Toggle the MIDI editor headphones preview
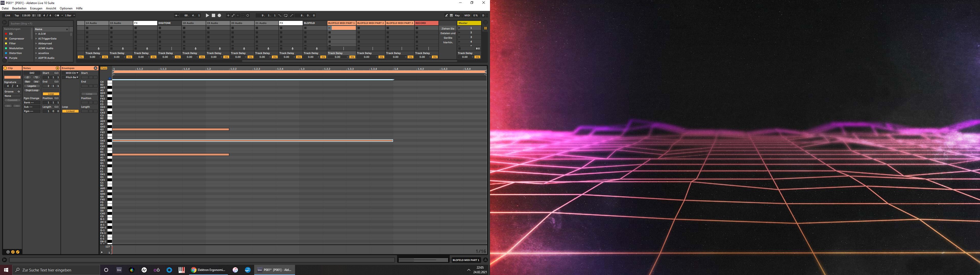980x275 pixels. tap(110, 79)
